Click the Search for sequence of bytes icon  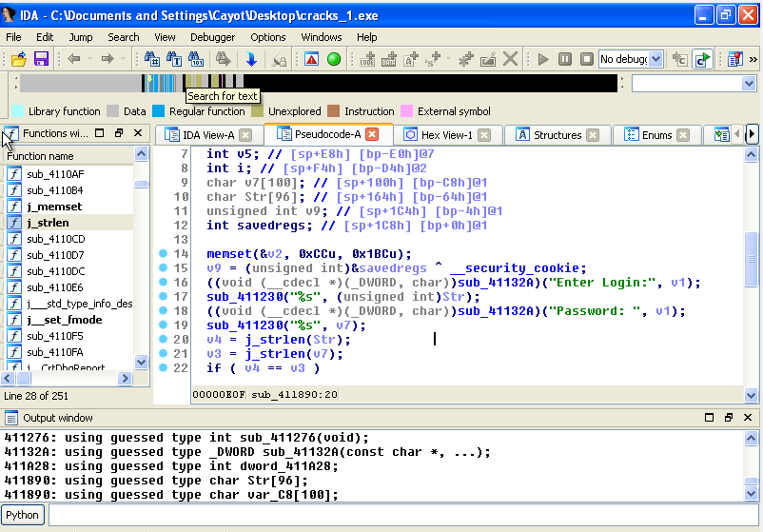(x=196, y=59)
